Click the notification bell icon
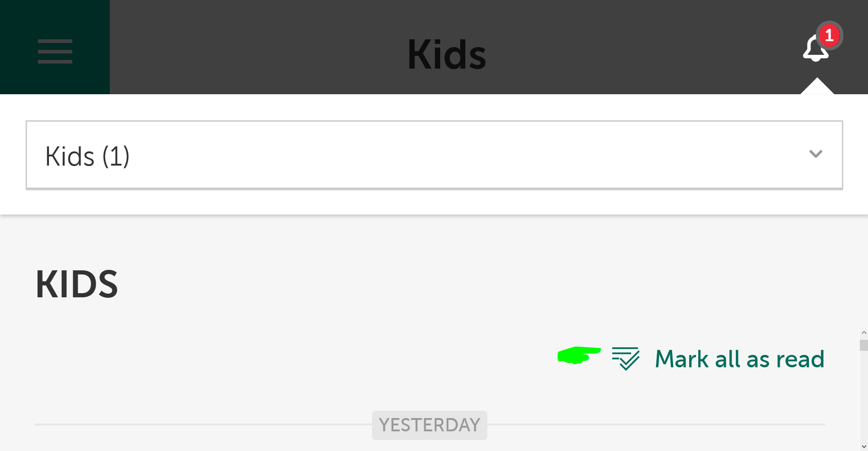Screen dimensions: 868x451 click(x=814, y=50)
